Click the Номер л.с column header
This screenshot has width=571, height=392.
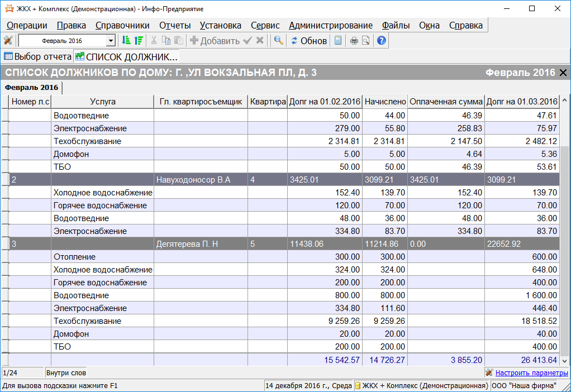[30, 102]
